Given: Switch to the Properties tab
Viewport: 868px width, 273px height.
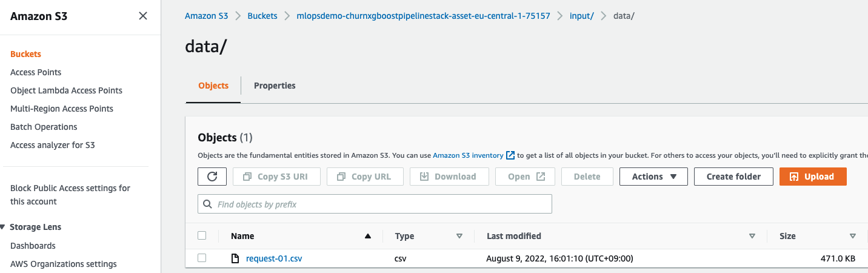Looking at the screenshot, I should (275, 86).
